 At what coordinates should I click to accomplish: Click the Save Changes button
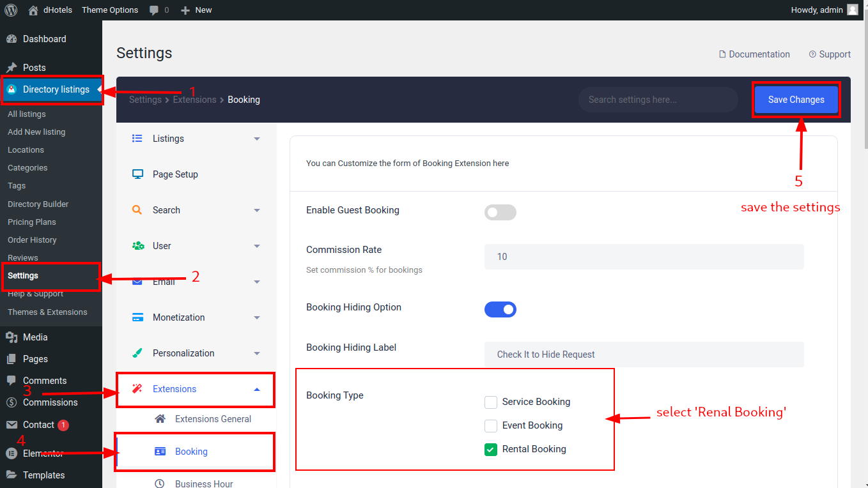point(796,100)
